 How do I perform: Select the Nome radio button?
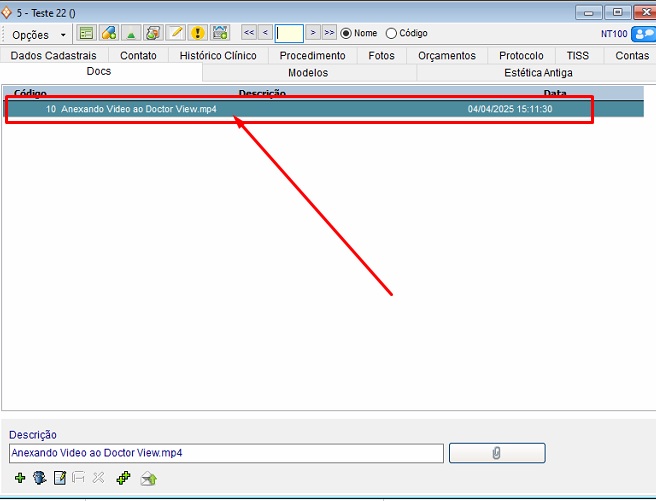coord(347,33)
